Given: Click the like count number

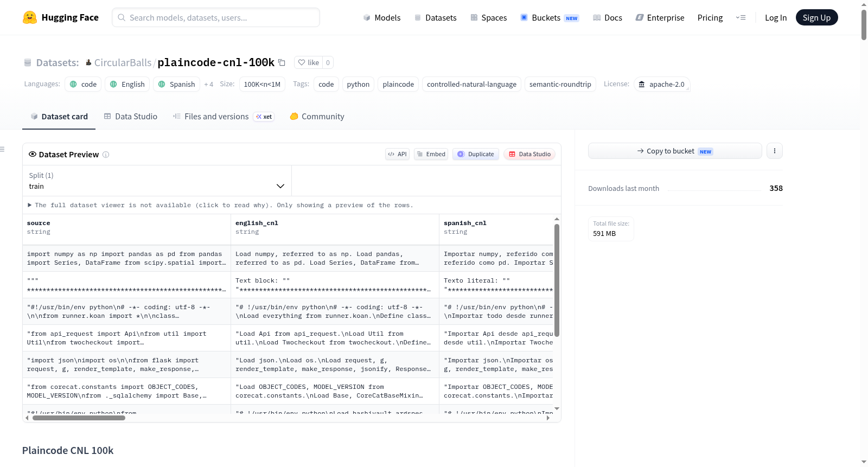Looking at the screenshot, I should [x=328, y=62].
